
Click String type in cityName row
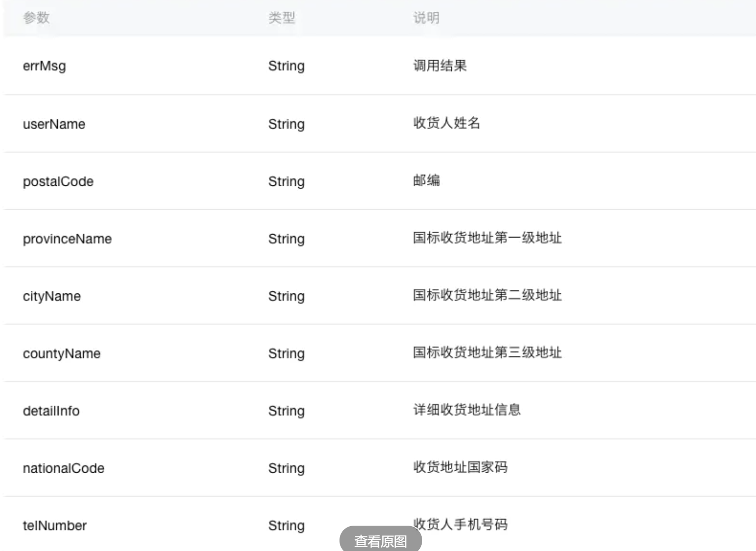286,297
